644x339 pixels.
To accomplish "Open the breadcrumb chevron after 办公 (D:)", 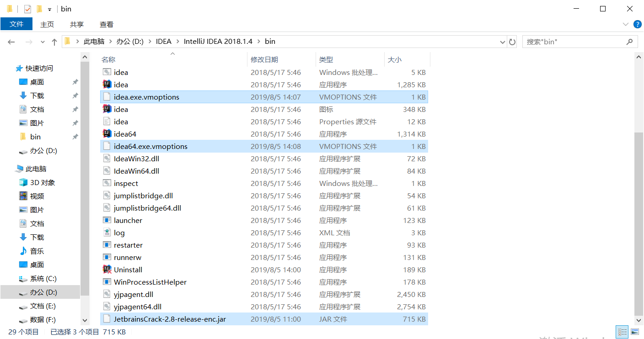I will pos(149,42).
